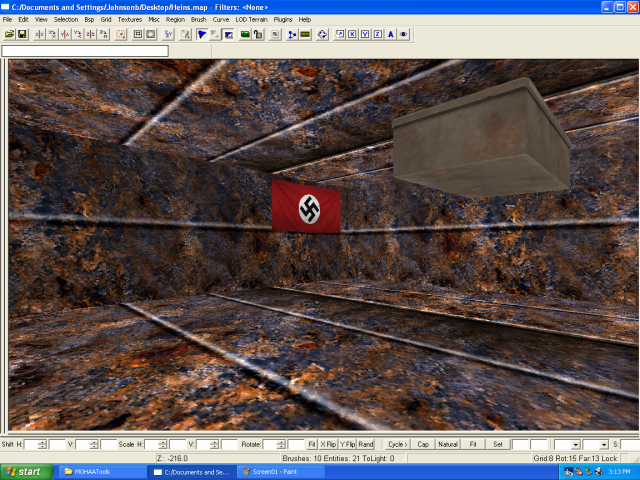This screenshot has width=640, height=480.
Task: Toggle the Z axis lock button
Action: (378, 34)
